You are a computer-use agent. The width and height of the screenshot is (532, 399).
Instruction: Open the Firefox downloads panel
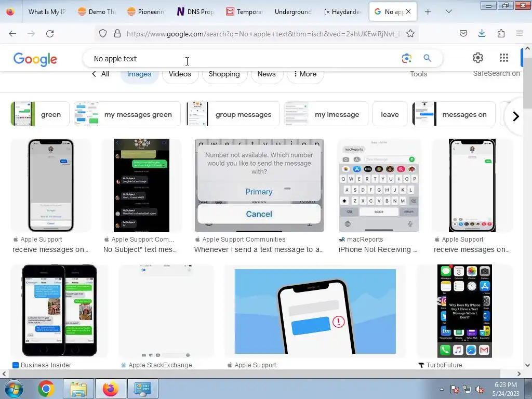482,33
